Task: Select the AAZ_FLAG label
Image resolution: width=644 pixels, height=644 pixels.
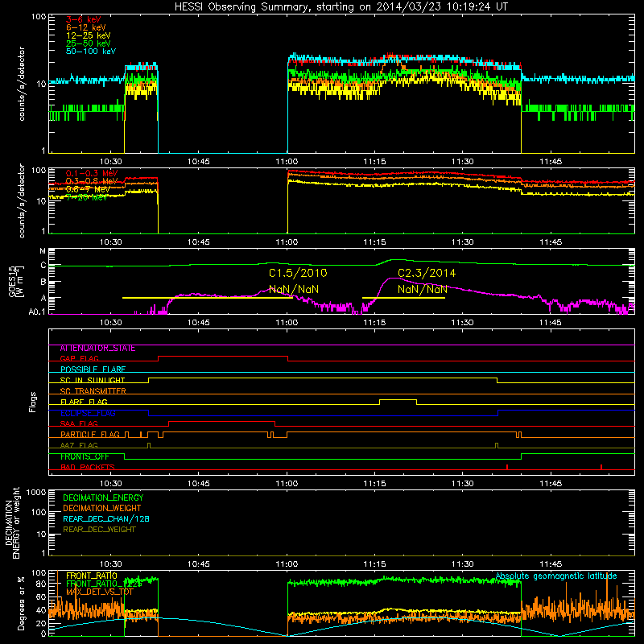Action: click(79, 446)
